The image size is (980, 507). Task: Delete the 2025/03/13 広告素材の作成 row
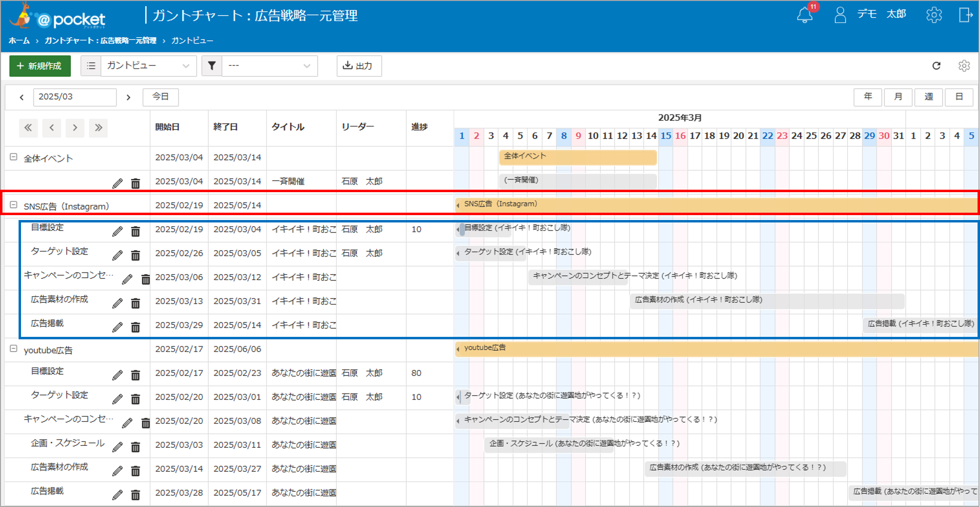click(135, 303)
